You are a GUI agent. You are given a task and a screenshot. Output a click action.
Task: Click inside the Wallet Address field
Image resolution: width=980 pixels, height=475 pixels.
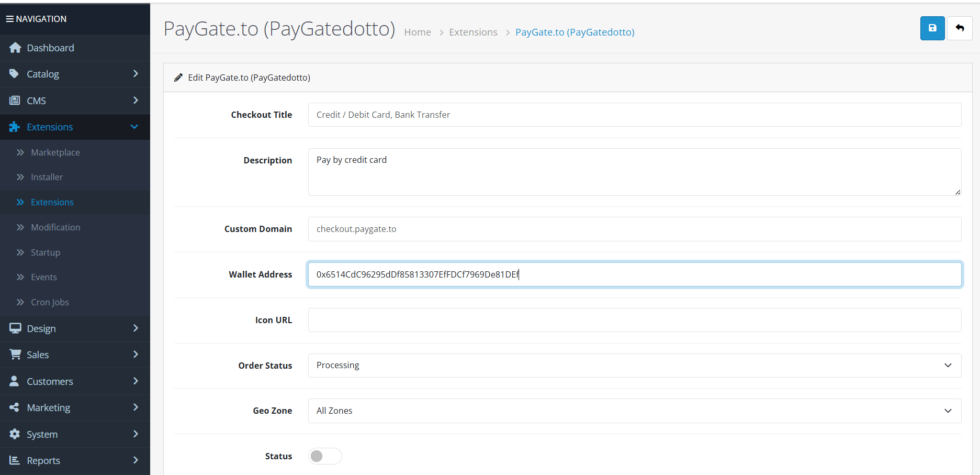[x=576, y=274]
